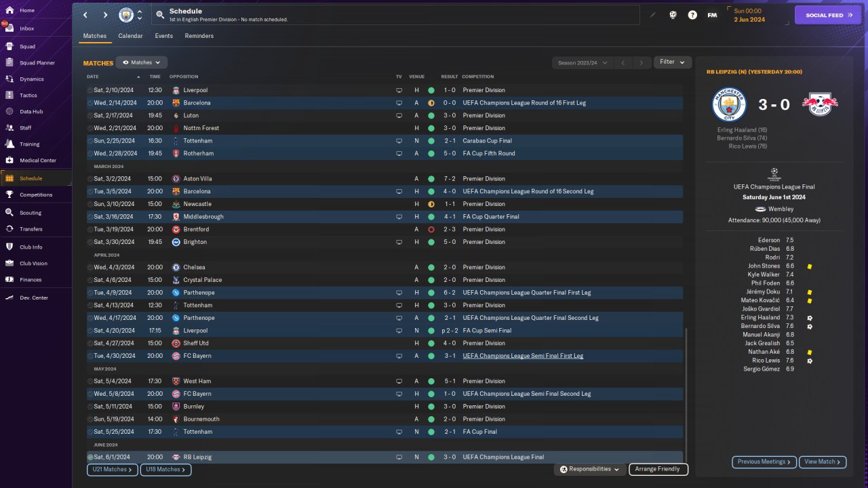Screen dimensions: 868x488
Task: Navigate back with the left arrow
Action: [85, 15]
